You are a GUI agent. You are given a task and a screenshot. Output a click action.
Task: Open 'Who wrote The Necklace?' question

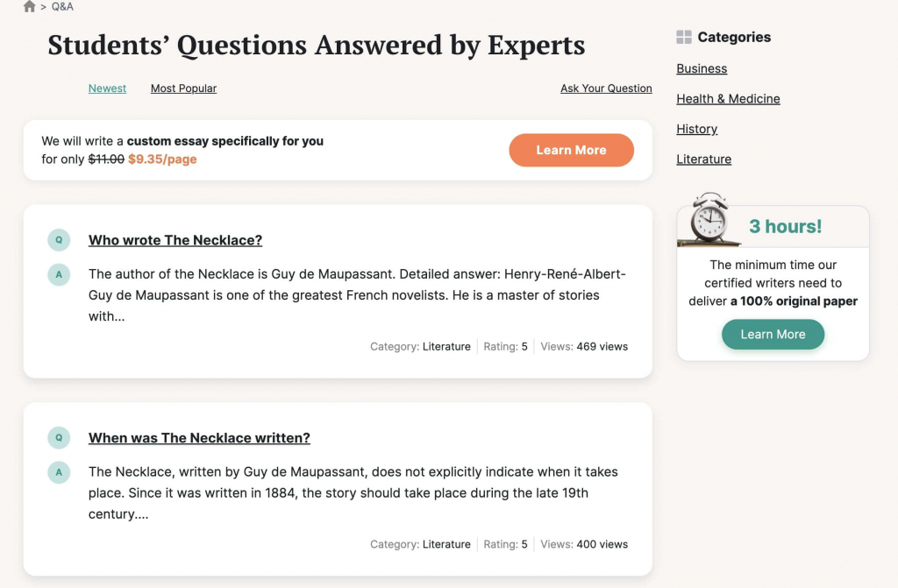click(175, 239)
